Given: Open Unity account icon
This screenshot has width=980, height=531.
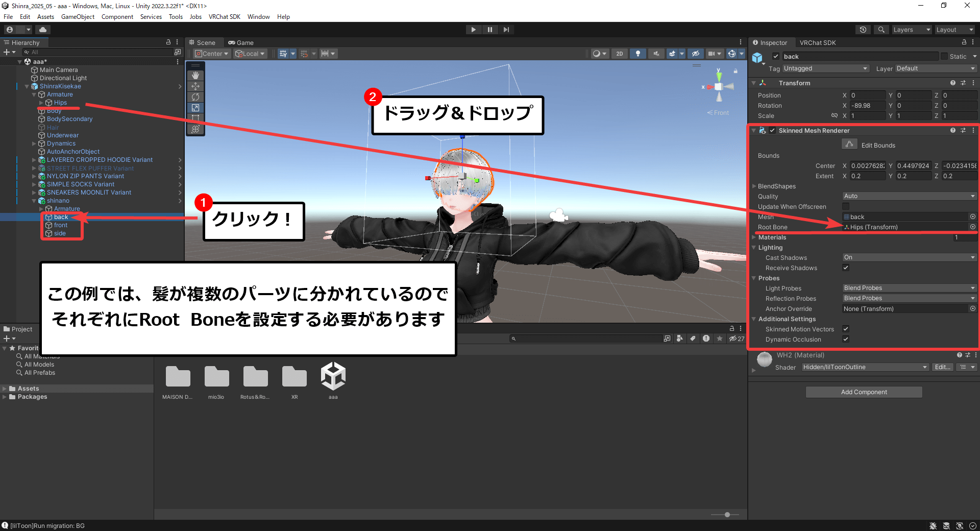Looking at the screenshot, I should click(10, 30).
